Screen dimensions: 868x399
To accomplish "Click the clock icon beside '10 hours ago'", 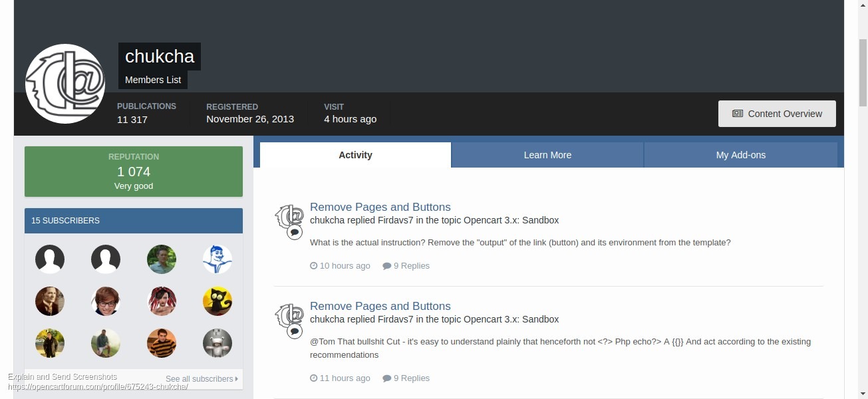I will click(314, 266).
